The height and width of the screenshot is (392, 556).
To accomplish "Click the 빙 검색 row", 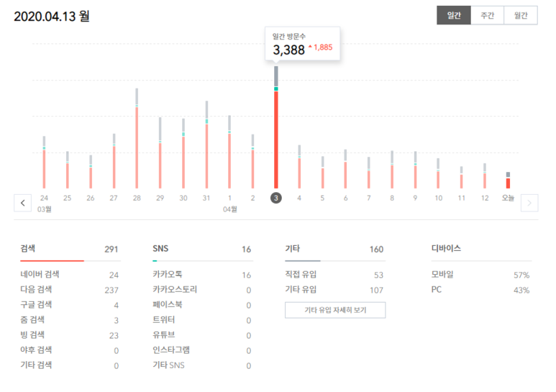I will coord(70,335).
